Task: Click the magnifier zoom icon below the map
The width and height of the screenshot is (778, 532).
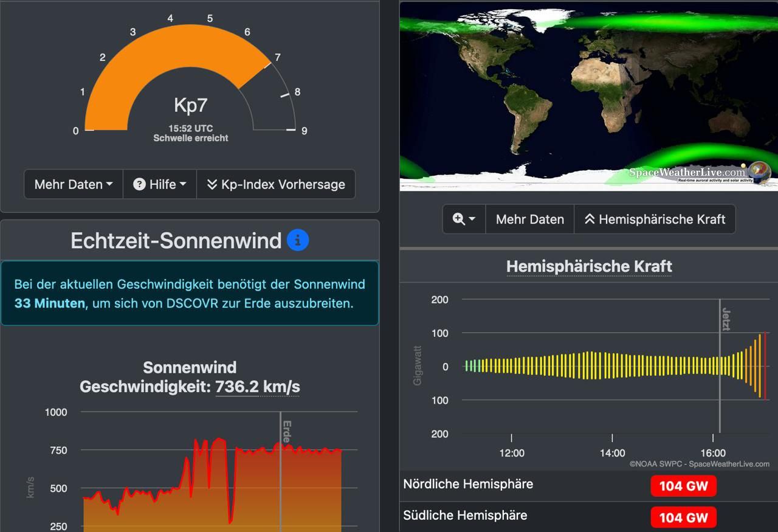Action: (x=460, y=219)
